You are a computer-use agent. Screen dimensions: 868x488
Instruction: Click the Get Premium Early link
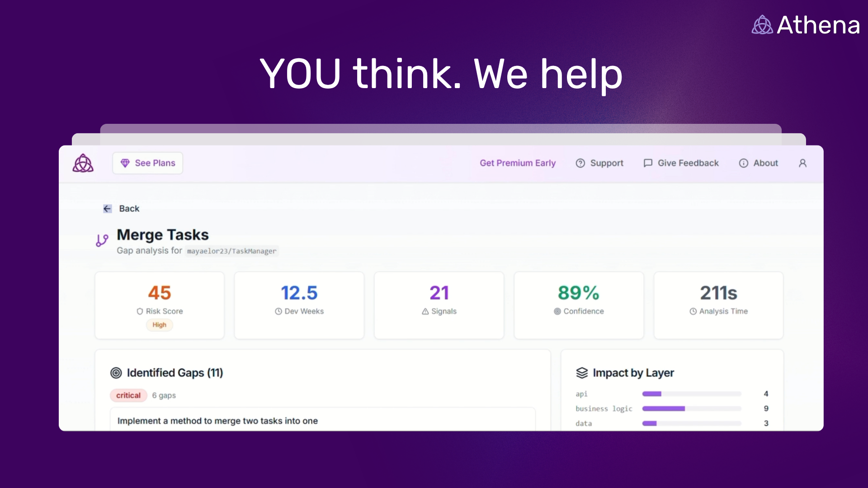(x=518, y=163)
